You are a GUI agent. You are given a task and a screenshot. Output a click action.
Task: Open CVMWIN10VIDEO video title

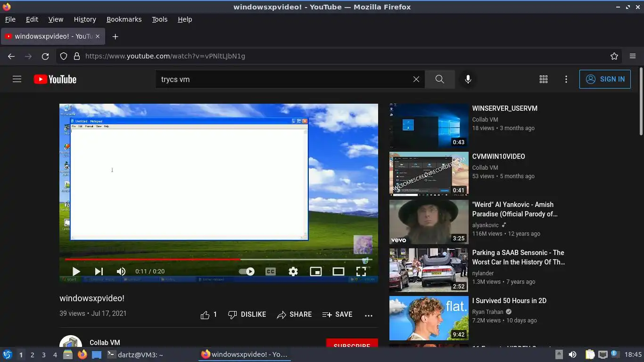(498, 156)
